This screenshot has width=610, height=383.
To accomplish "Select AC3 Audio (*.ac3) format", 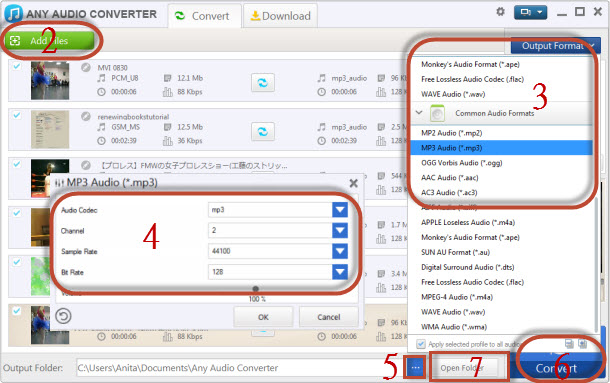I will [x=501, y=192].
